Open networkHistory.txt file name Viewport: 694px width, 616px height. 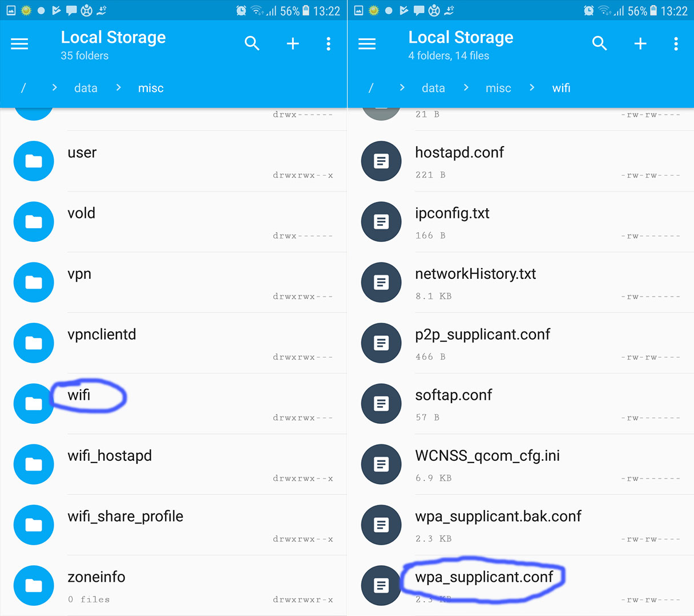pos(475,274)
